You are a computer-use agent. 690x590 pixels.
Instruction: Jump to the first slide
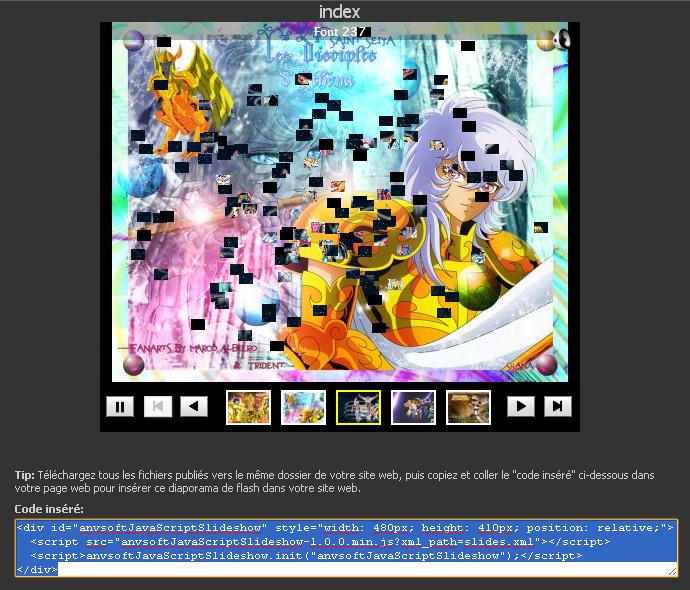[x=158, y=406]
